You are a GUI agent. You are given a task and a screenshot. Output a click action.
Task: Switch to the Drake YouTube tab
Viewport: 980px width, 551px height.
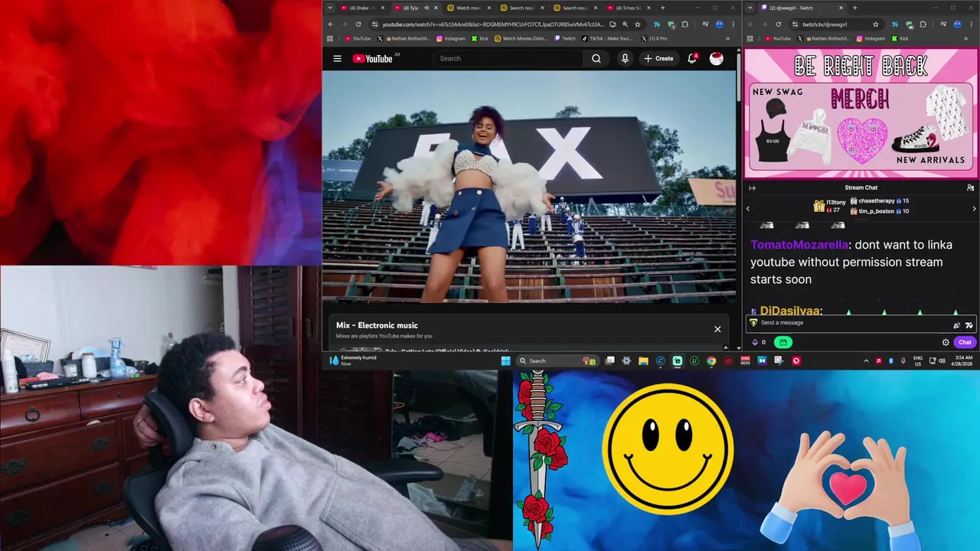click(361, 8)
